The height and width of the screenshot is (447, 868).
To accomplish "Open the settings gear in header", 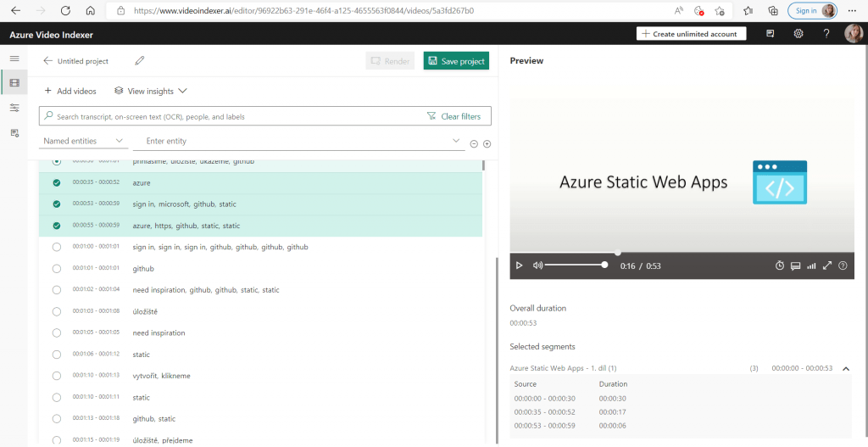I will coord(798,34).
